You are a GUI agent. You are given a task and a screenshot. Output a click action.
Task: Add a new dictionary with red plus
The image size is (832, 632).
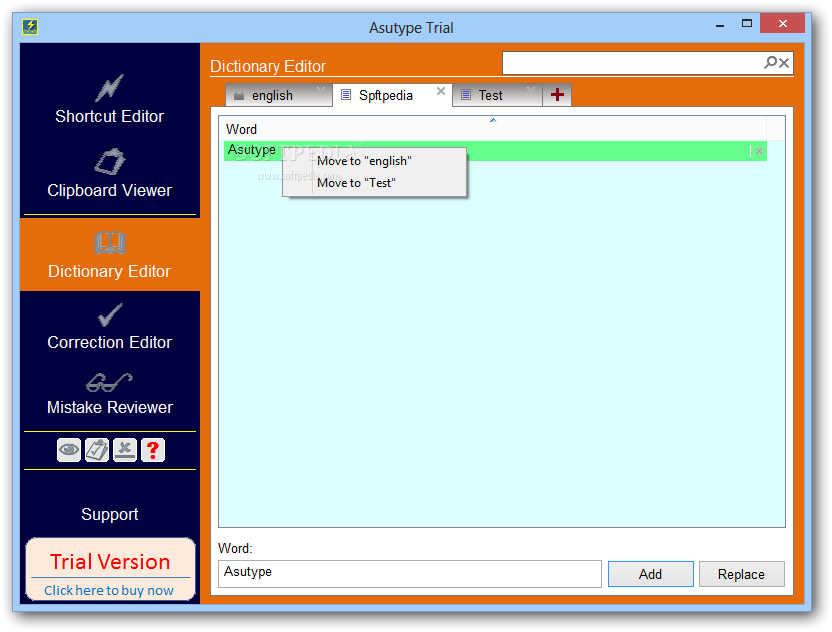point(557,95)
